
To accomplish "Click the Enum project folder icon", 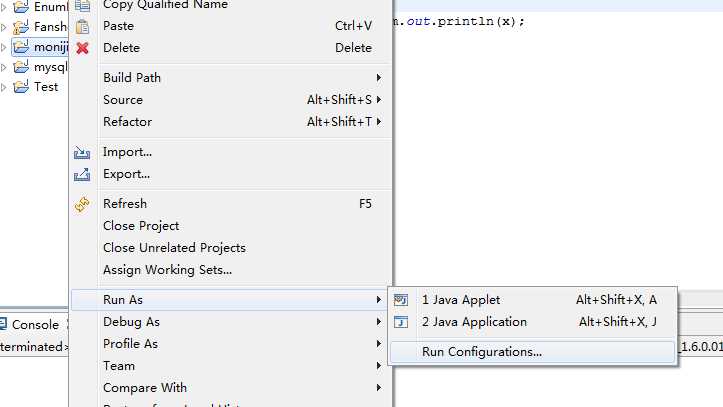I will (x=21, y=6).
